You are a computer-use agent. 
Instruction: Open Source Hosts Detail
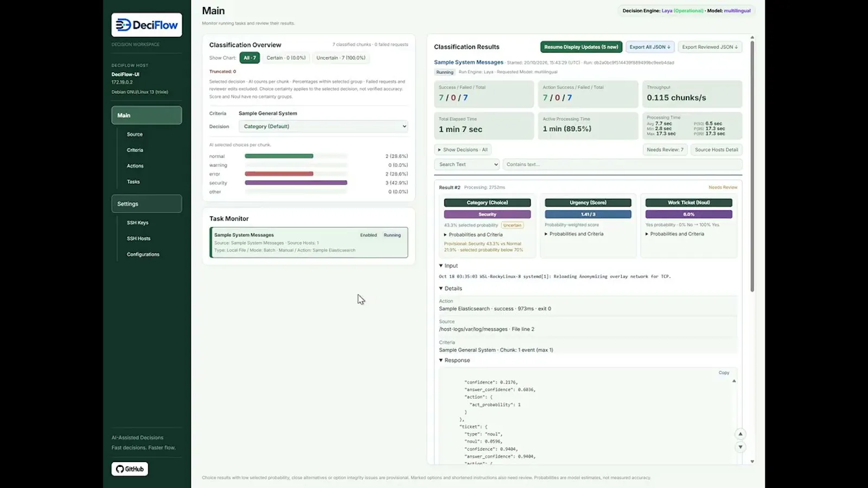click(716, 150)
